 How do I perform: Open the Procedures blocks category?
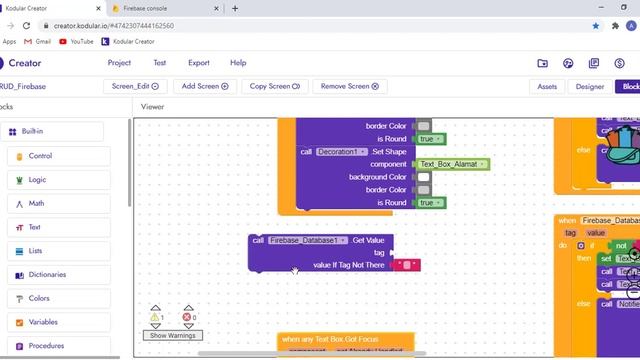[58, 346]
